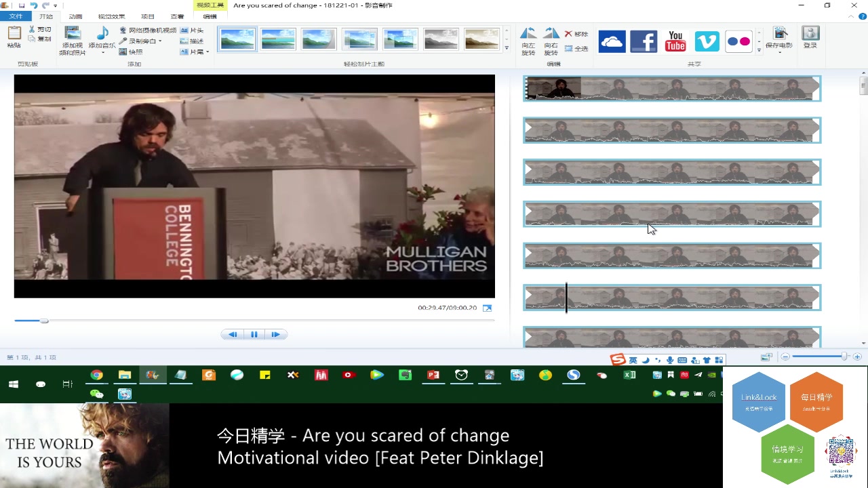The image size is (868, 488).
Task: Rotate right (向右旋转)
Action: click(551, 41)
